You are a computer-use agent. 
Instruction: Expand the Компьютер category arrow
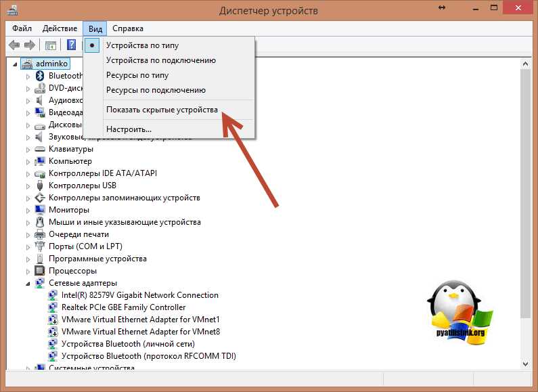click(28, 161)
